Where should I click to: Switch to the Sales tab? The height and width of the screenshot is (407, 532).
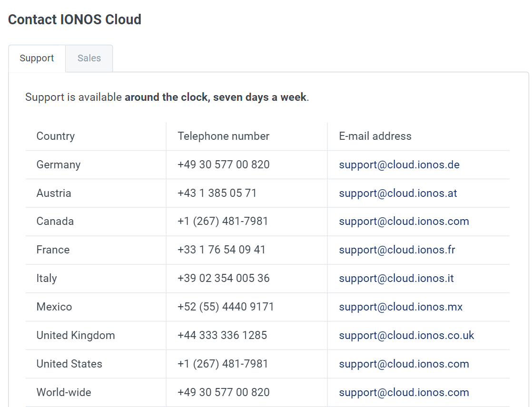click(89, 58)
